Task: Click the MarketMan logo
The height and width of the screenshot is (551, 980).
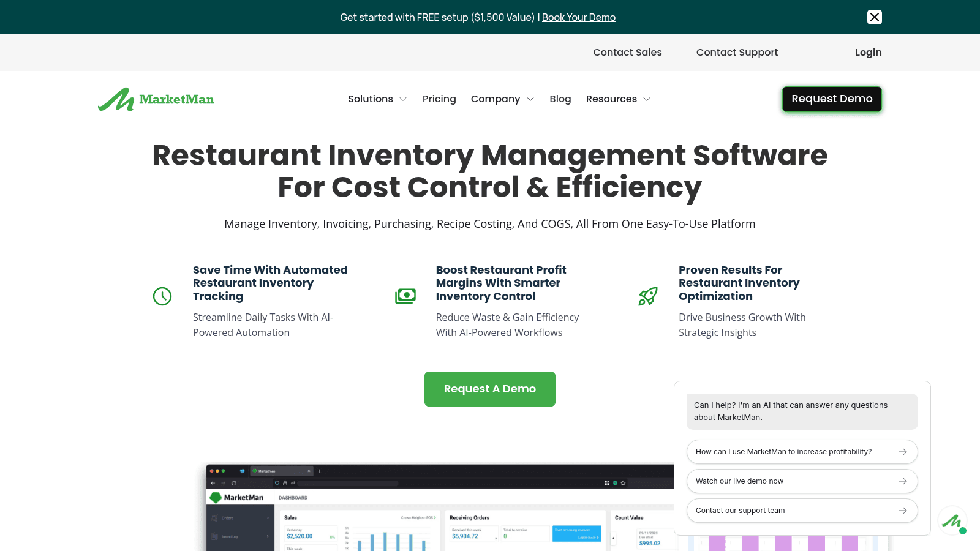Action: (156, 99)
